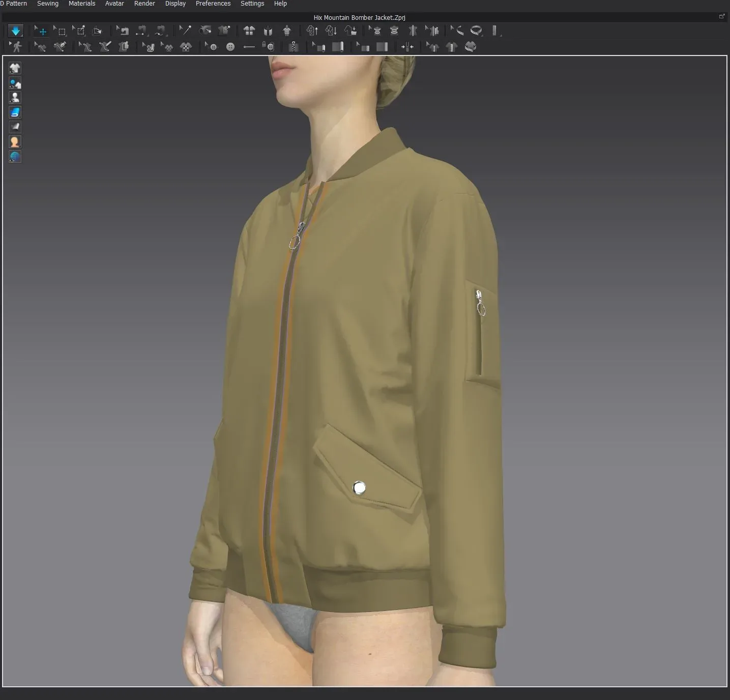The height and width of the screenshot is (700, 730).
Task: Select the Edit 3D Line avatar tool
Action: tap(85, 47)
